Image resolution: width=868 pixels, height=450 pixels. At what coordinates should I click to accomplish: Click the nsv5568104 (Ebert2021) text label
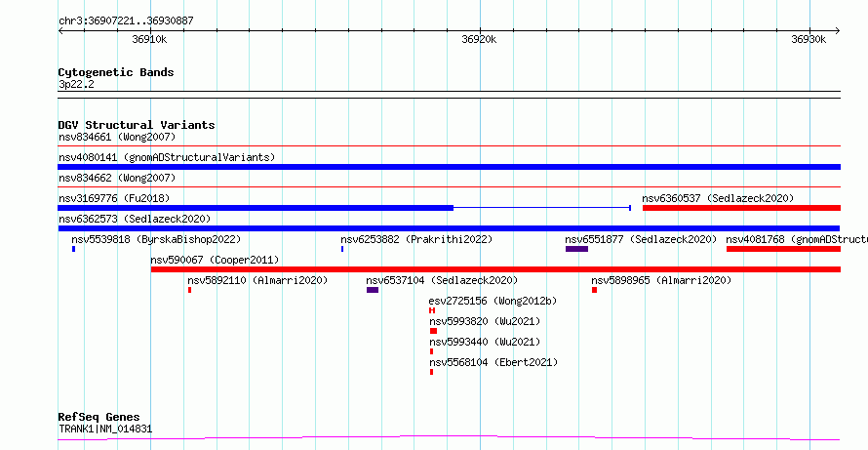tap(493, 362)
